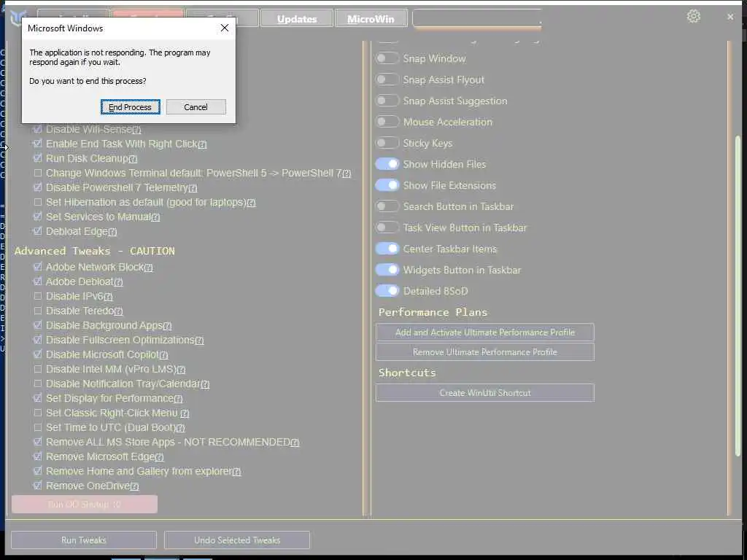747x560 pixels.
Task: Open help icon for Enable End Task With Right Click
Action: pos(203,144)
